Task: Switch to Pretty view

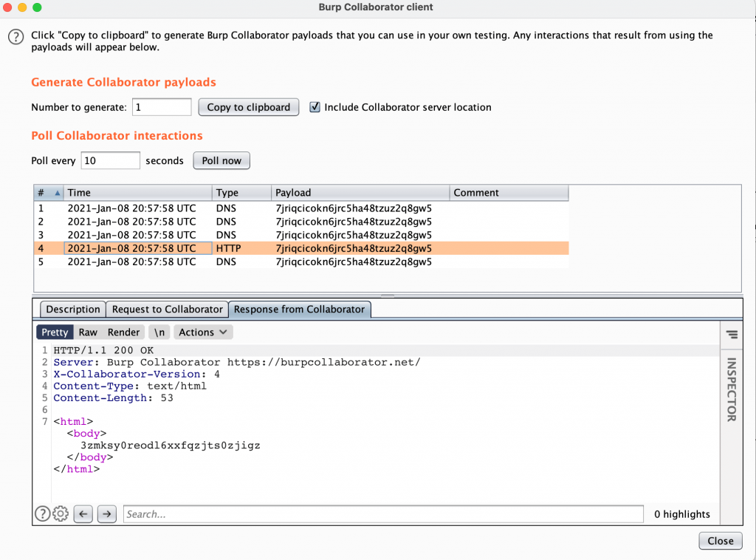Action: [55, 332]
